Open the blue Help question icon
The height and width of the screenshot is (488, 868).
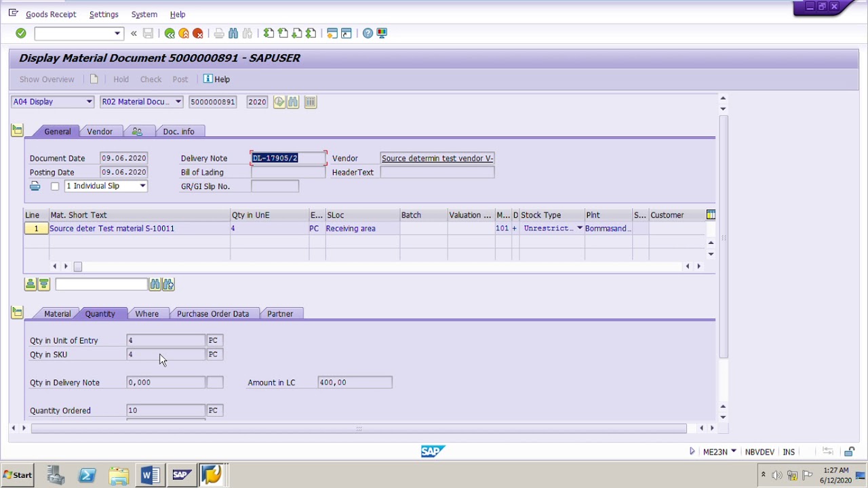[x=368, y=33]
